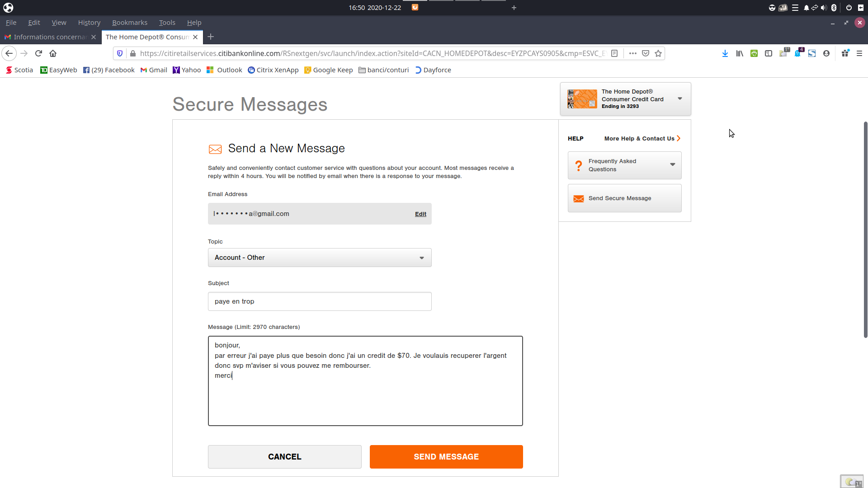Toggle reader view icon in address bar
Image resolution: width=868 pixels, height=488 pixels.
coord(614,53)
